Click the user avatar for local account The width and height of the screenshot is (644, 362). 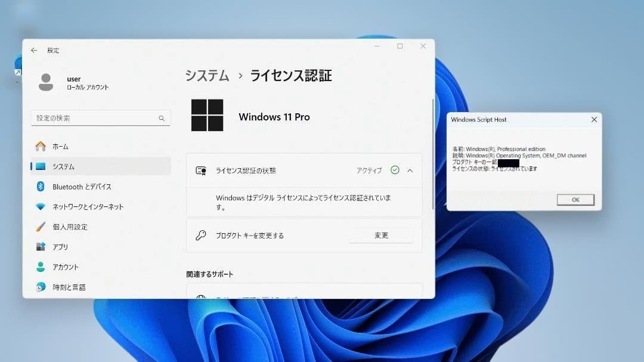[x=45, y=82]
